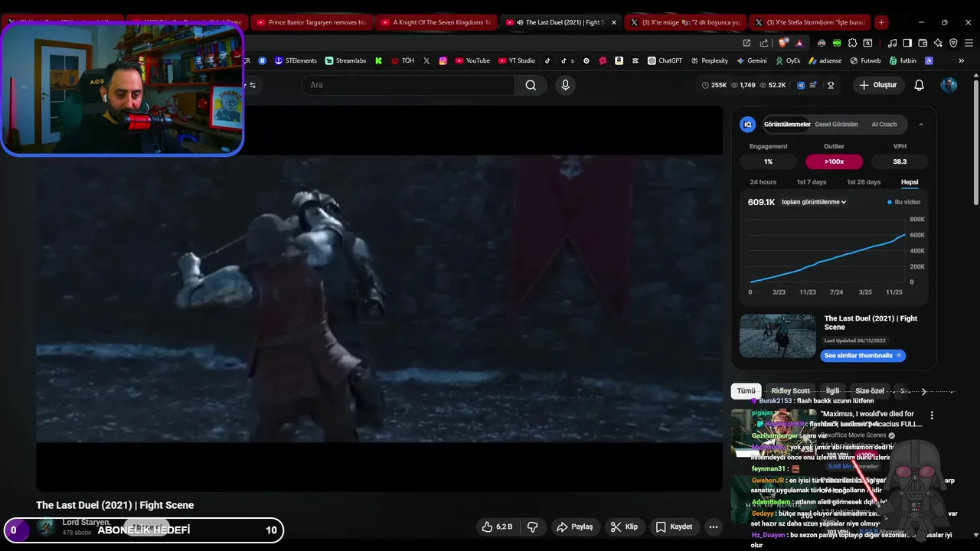Select the İlgili filter chip
This screenshot has height=551, width=980.
pyautogui.click(x=832, y=391)
